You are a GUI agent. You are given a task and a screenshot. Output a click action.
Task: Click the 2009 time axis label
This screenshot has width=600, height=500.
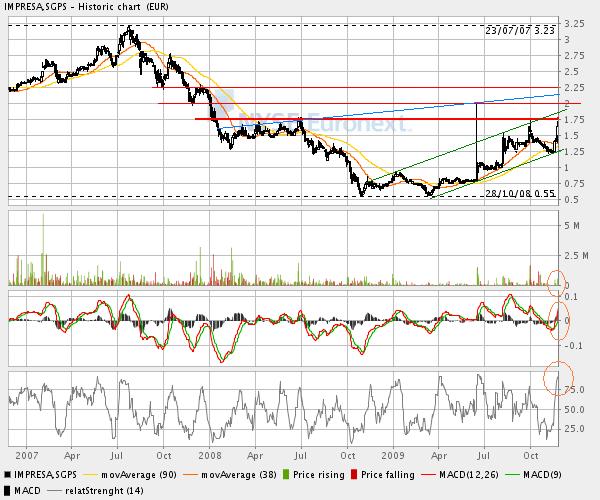[393, 456]
